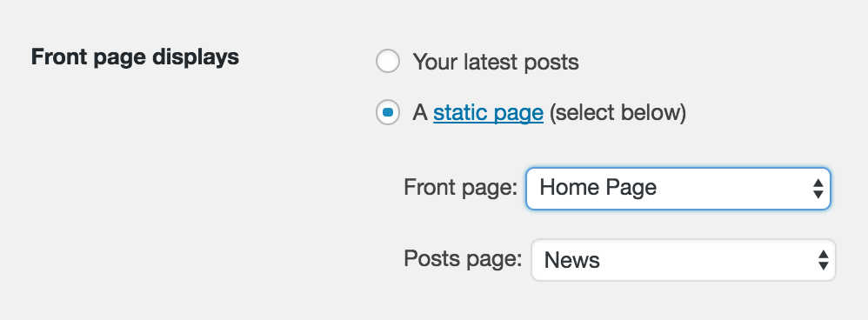Click the Front page displays heading
The width and height of the screenshot is (868, 320).
point(135,57)
